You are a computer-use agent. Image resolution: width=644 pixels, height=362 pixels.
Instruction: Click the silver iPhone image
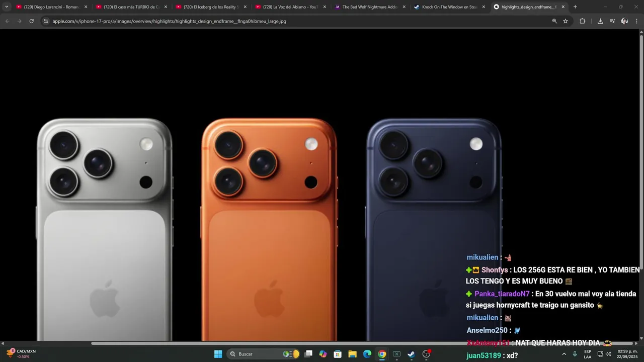(x=105, y=230)
